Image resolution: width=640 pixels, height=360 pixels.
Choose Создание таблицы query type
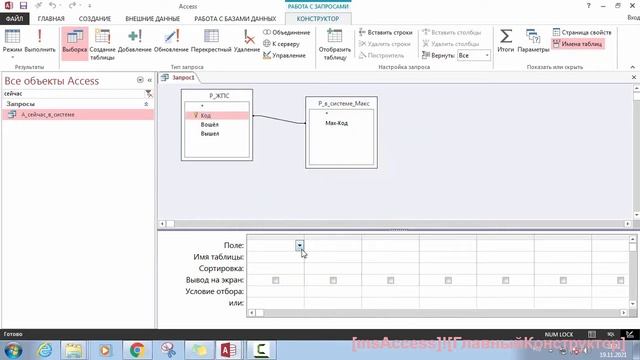coord(102,44)
